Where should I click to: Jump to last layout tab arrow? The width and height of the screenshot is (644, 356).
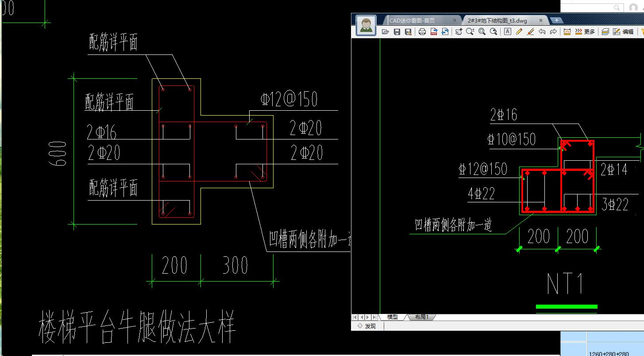pos(374,317)
